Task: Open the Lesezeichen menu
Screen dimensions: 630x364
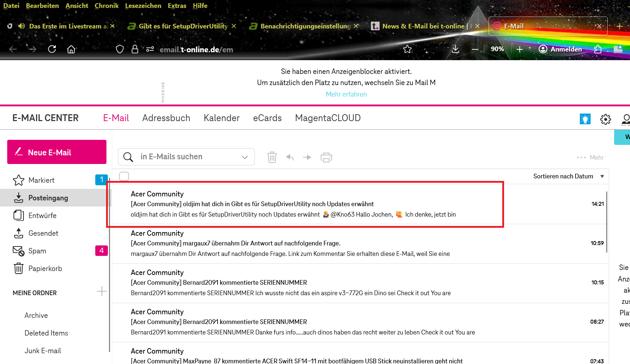Action: point(143,6)
